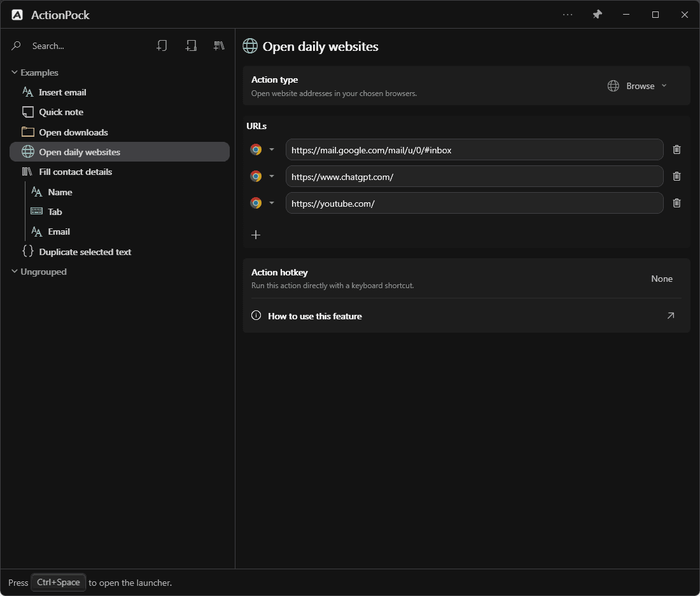Click the ActionPock logo in the title bar

click(x=17, y=15)
